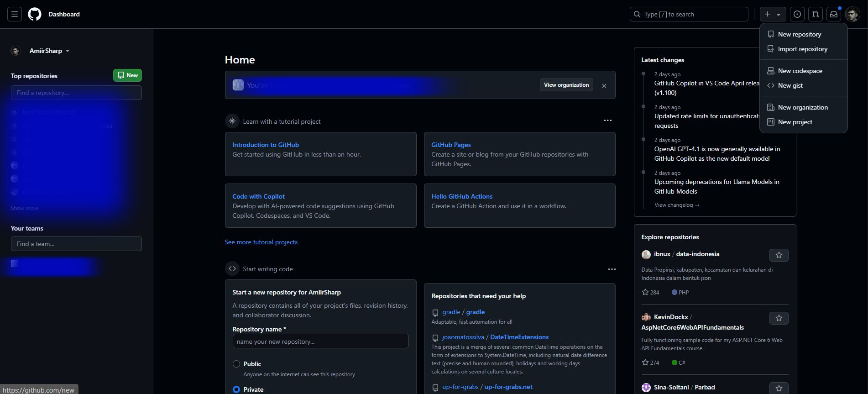Open OpenAI GPT-4.1 changelog entry

pos(717,154)
